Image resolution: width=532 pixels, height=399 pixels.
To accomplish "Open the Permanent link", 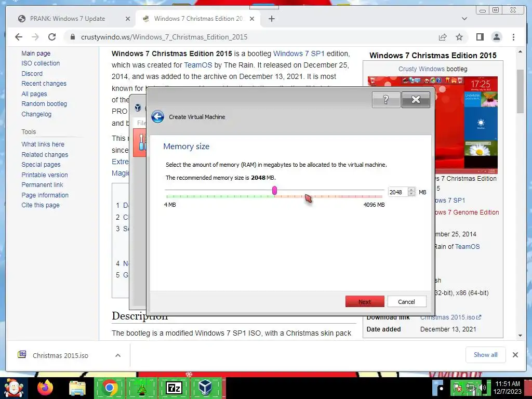I will pyautogui.click(x=42, y=185).
